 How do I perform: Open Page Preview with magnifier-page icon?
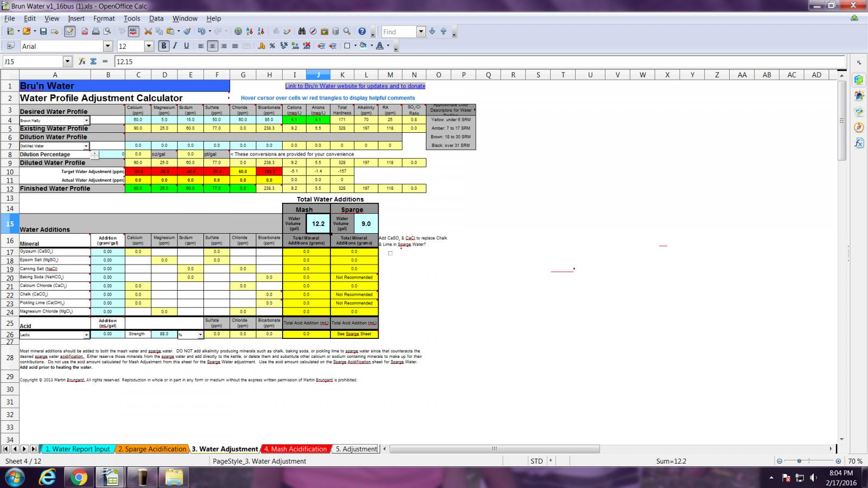point(107,31)
